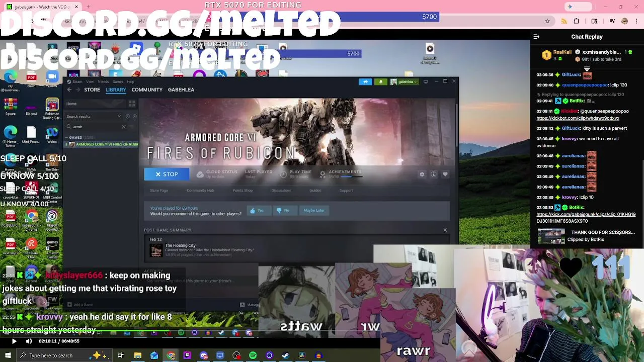Play the VOD with the play button
644x362 pixels.
(14, 341)
